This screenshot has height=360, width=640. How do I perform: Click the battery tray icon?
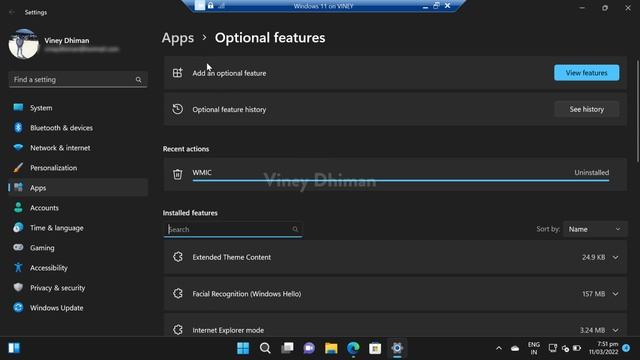point(577,348)
